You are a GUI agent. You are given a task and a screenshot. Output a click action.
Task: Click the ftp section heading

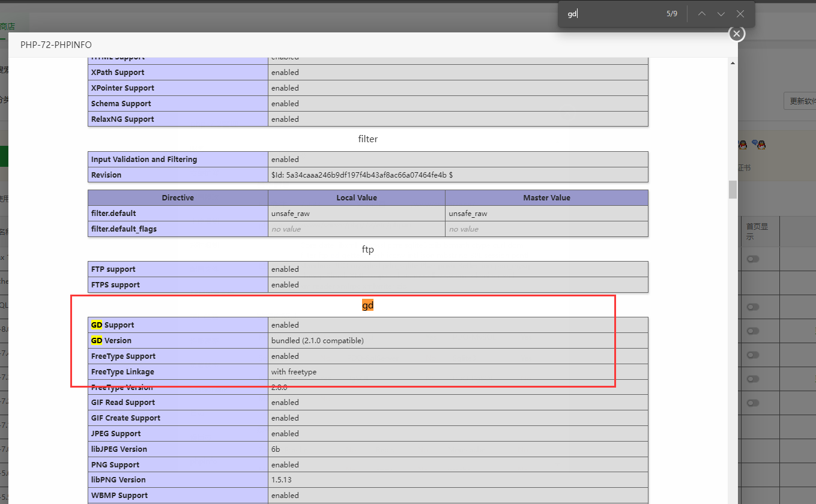(367, 248)
